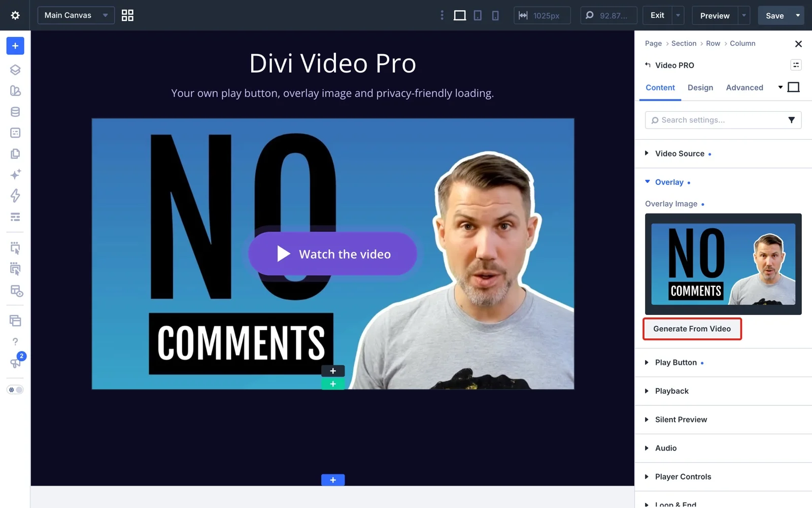This screenshot has width=812, height=508.
Task: Expand the Play Button section
Action: [723, 362]
